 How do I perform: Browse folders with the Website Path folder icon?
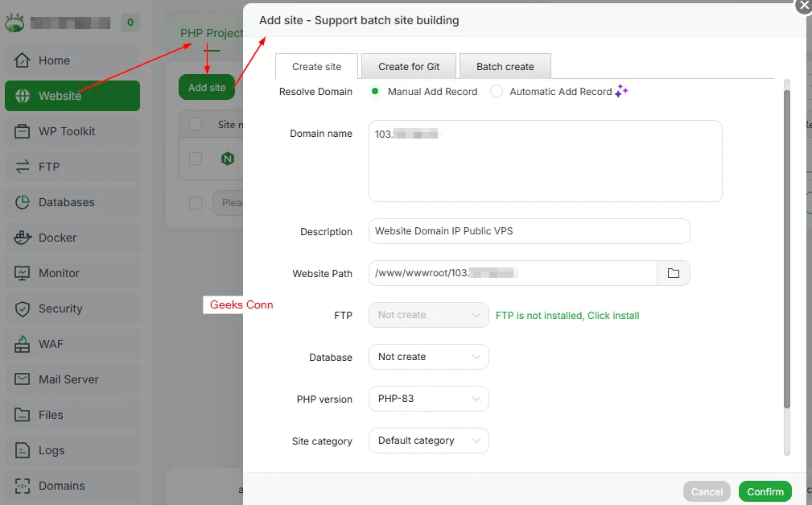[x=674, y=273]
